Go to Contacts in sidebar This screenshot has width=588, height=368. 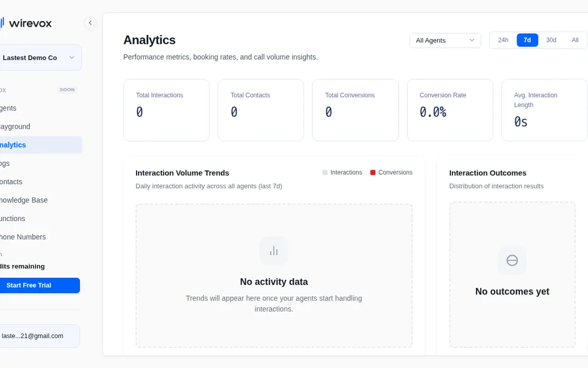[40, 182]
